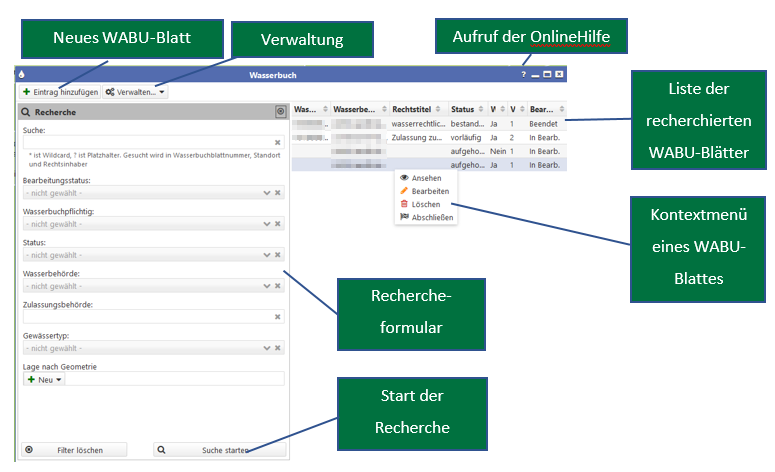The image size is (775, 472).
Task: Click the Recherche panel collapse icon
Action: 281,113
